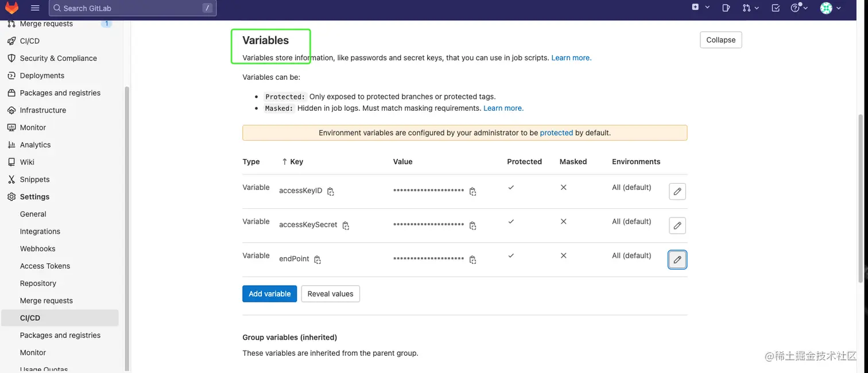Screen dimensions: 868x373
Task: Click the CI/CD rocket icon in sidebar
Action: tap(11, 41)
